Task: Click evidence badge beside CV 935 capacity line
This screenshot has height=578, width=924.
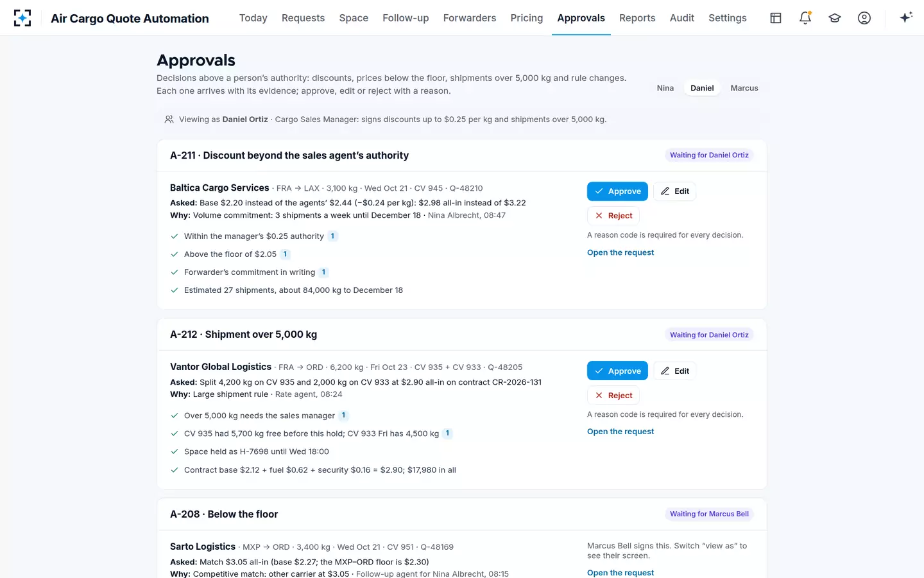Action: click(447, 433)
